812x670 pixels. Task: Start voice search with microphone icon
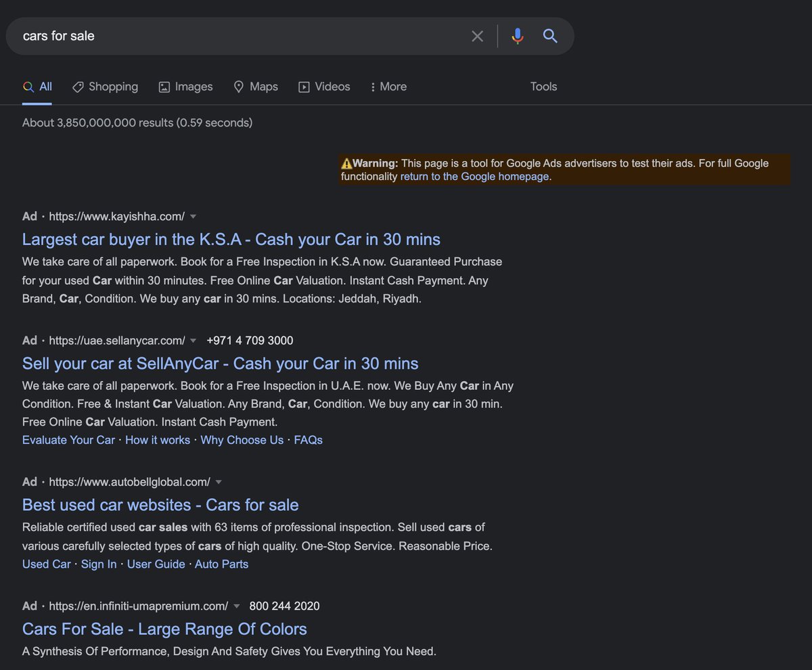pyautogui.click(x=518, y=36)
